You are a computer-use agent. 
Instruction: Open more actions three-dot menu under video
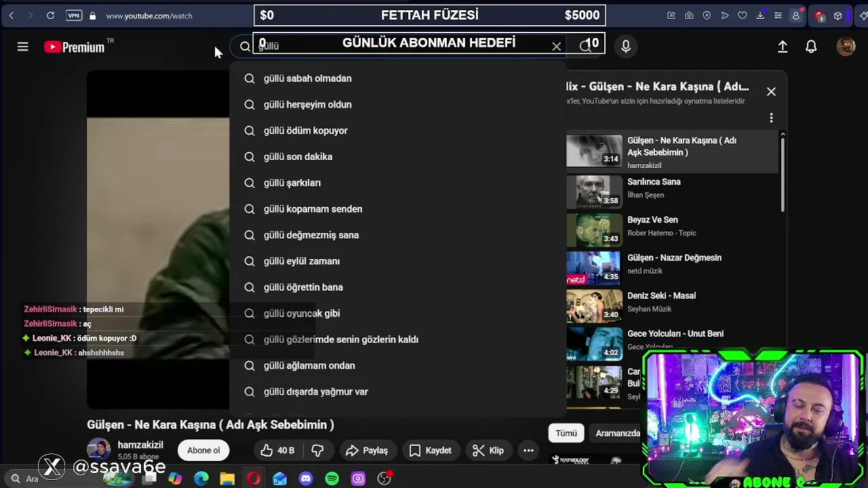[x=528, y=450]
